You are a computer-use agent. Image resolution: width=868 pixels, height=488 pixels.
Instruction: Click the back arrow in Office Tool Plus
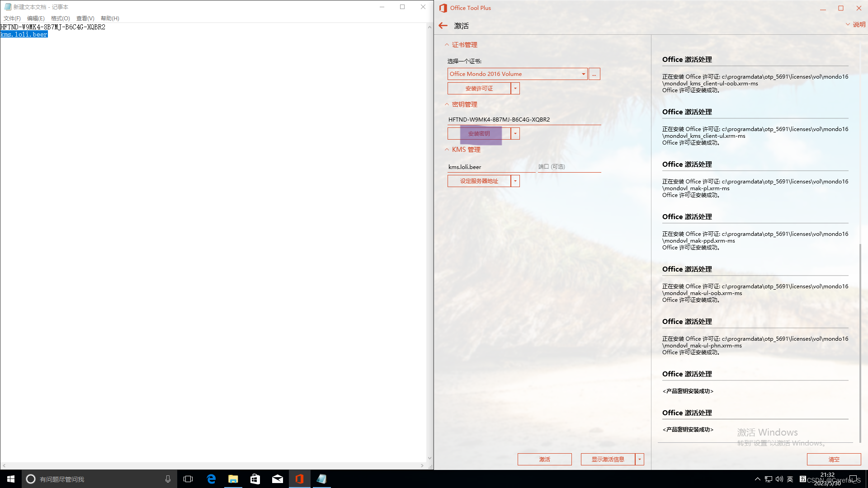pos(443,26)
